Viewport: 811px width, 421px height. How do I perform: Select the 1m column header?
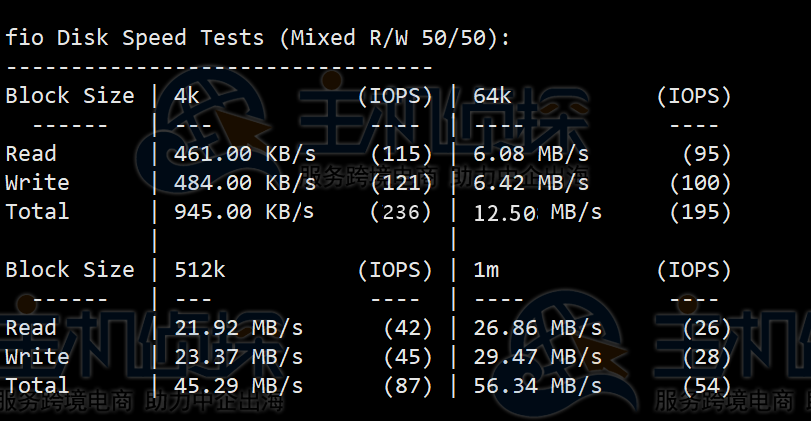click(x=486, y=270)
